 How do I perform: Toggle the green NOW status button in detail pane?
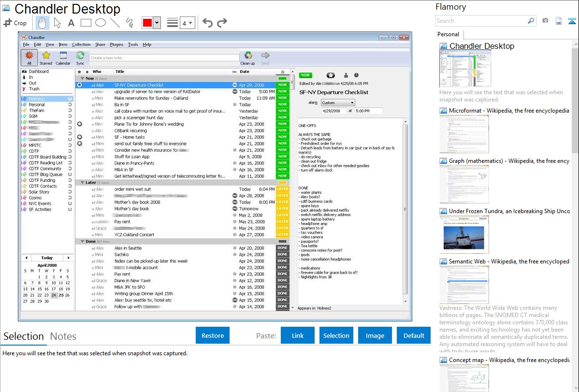point(305,75)
